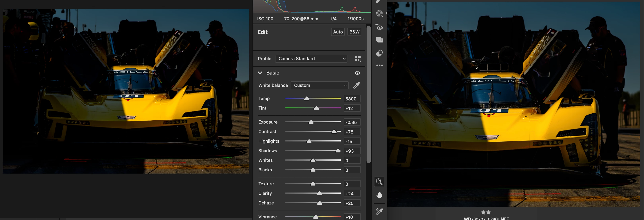Open the profile browser grid icon
Screen dimensions: 644x220
tap(358, 59)
